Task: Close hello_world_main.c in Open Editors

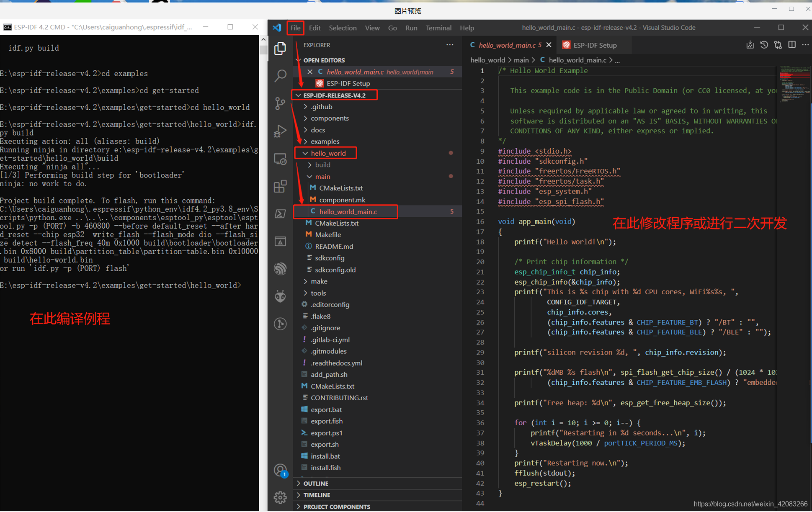Action: tap(310, 72)
